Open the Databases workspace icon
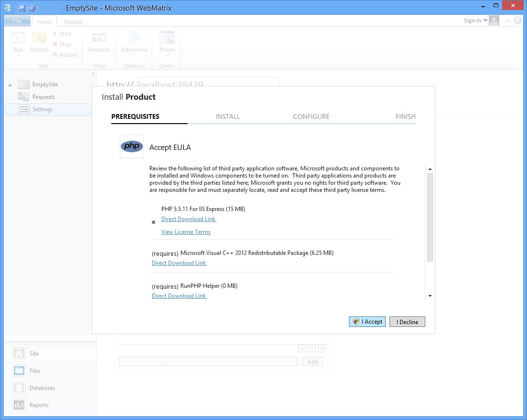This screenshot has width=527, height=420. [x=19, y=388]
